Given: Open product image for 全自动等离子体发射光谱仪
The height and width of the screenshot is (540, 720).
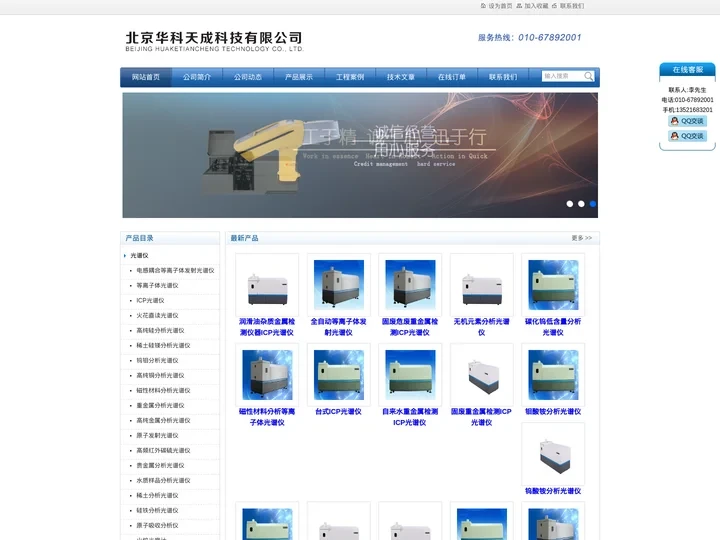Looking at the screenshot, I should tap(339, 285).
